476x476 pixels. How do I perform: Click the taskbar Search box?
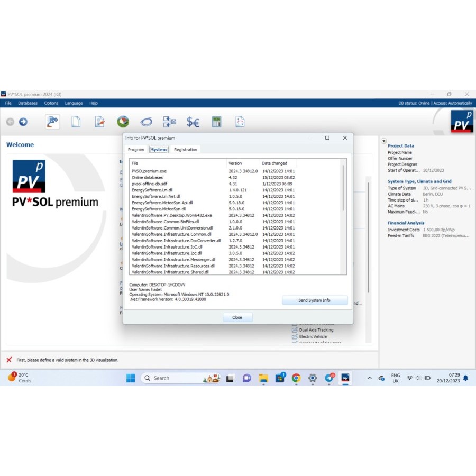(181, 378)
